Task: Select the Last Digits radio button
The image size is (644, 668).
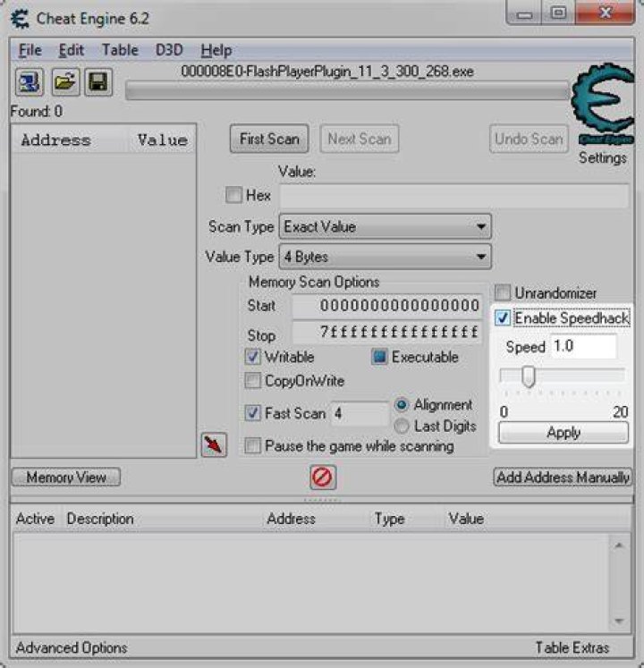Action: coord(402,426)
